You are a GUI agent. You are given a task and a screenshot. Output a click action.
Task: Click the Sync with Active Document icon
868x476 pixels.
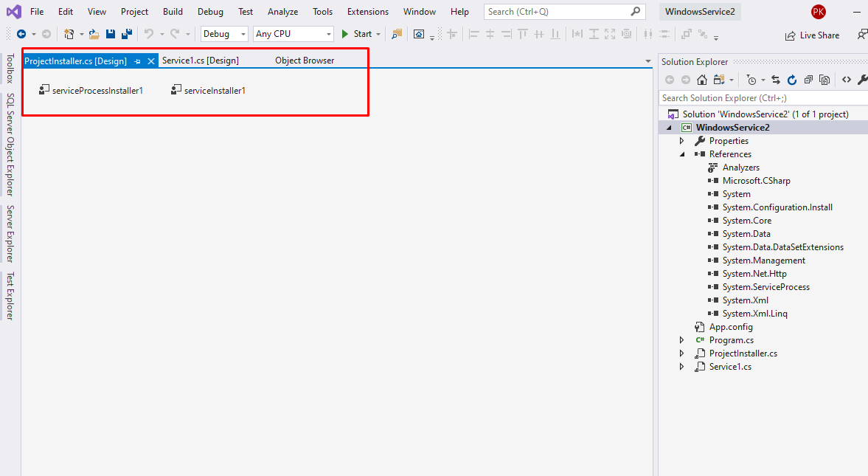(x=776, y=79)
